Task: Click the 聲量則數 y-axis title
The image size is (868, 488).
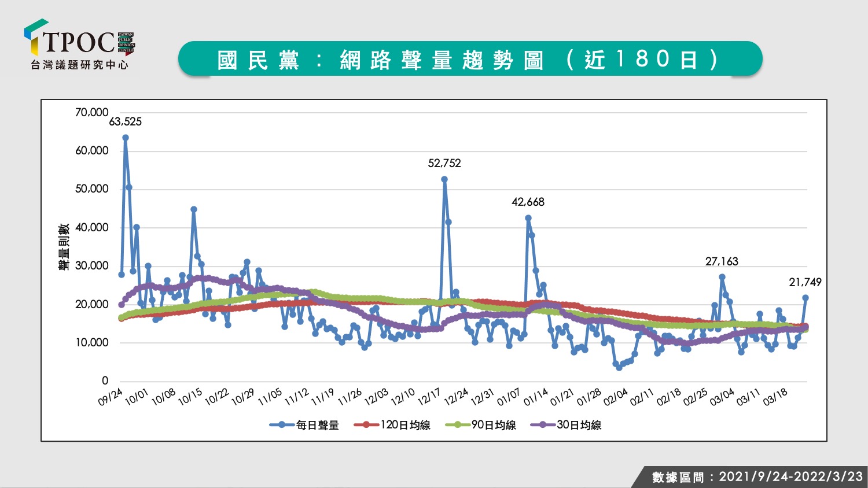Action: tap(64, 247)
